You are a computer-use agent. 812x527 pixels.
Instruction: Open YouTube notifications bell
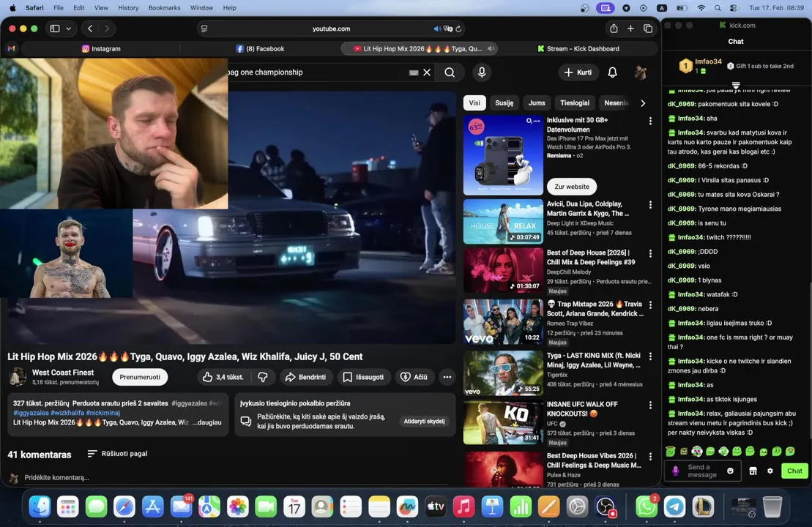point(612,72)
